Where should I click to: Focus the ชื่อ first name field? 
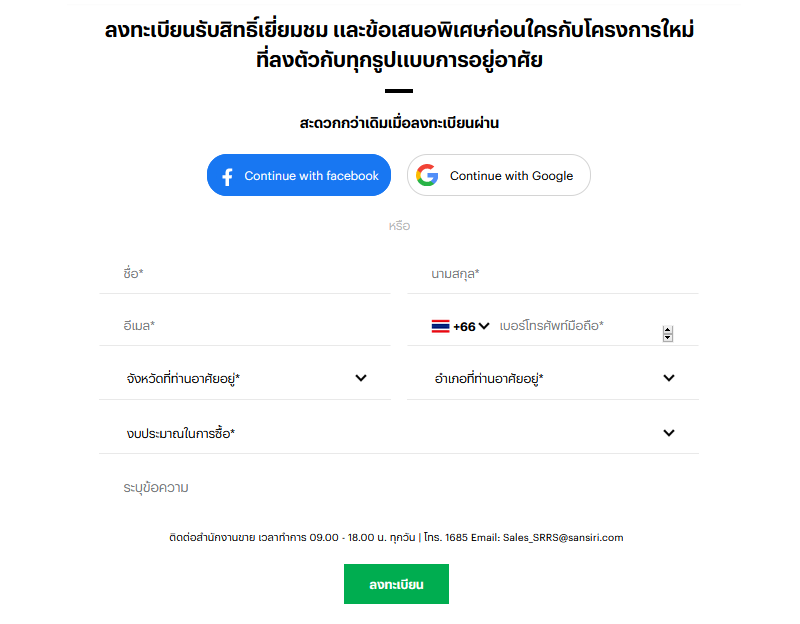245,274
